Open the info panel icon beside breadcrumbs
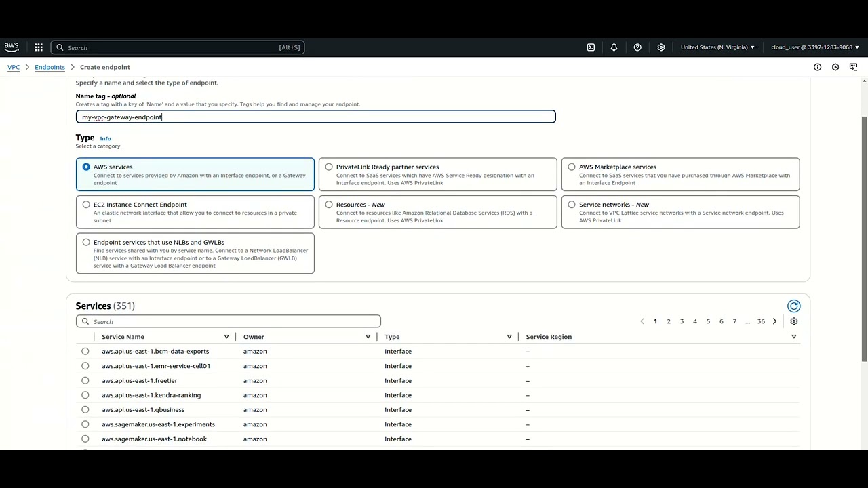Image resolution: width=868 pixels, height=488 pixels. (x=817, y=67)
